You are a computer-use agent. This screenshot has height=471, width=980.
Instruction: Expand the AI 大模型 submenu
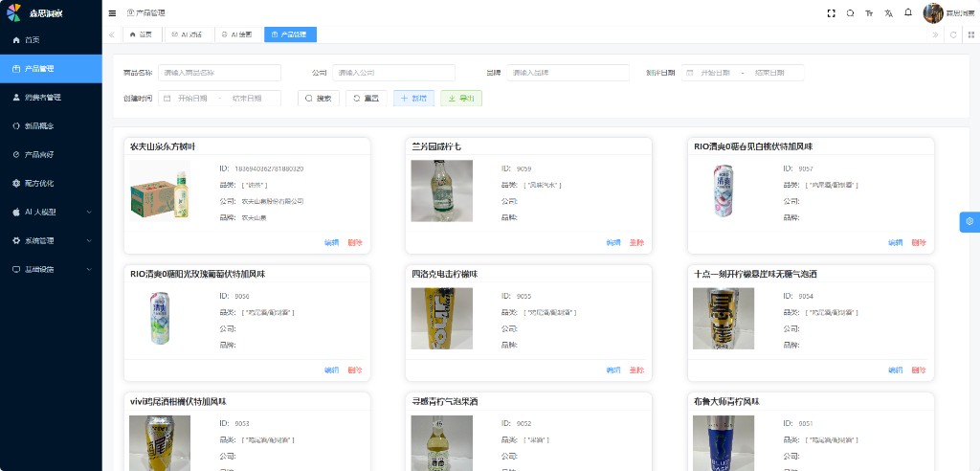click(51, 212)
